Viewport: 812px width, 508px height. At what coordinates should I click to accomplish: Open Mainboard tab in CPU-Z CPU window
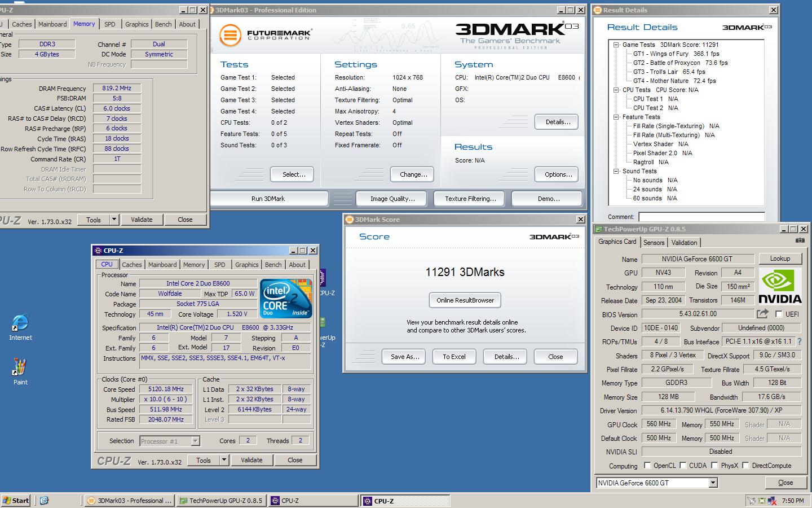point(162,265)
